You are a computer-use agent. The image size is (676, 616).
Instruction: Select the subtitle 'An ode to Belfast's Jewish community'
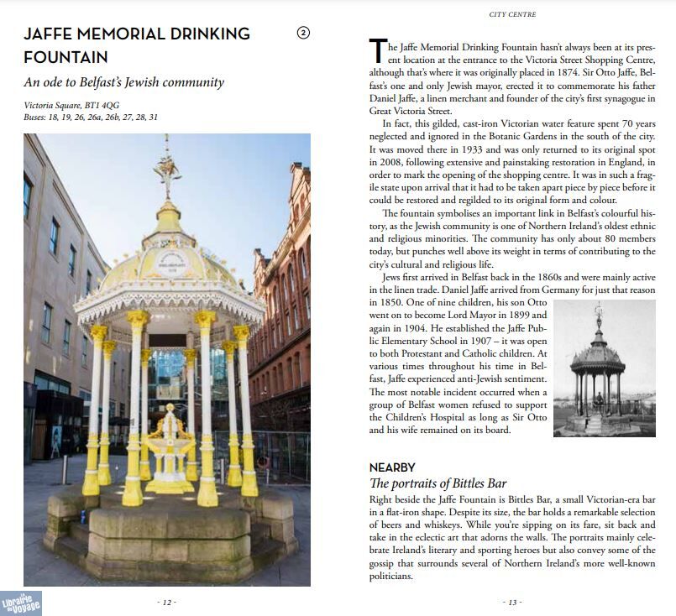(x=124, y=82)
